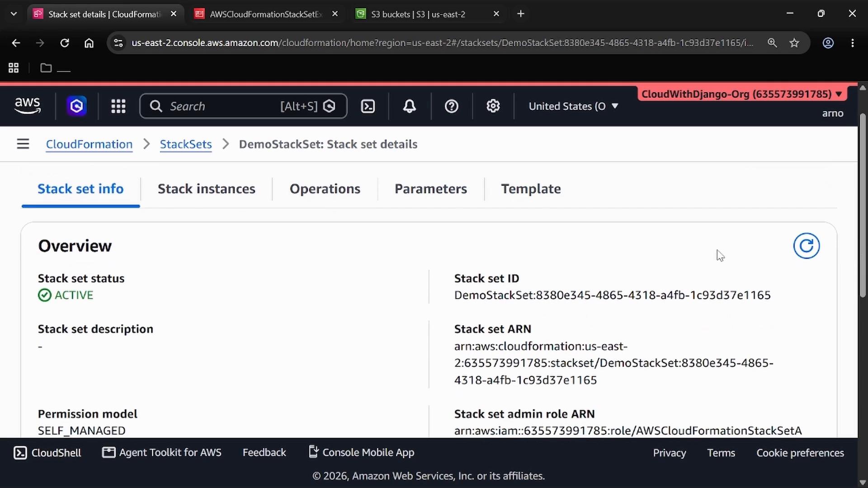Launch CloudShell from the top navigation bar
Viewport: 868px width, 488px height.
(x=368, y=106)
